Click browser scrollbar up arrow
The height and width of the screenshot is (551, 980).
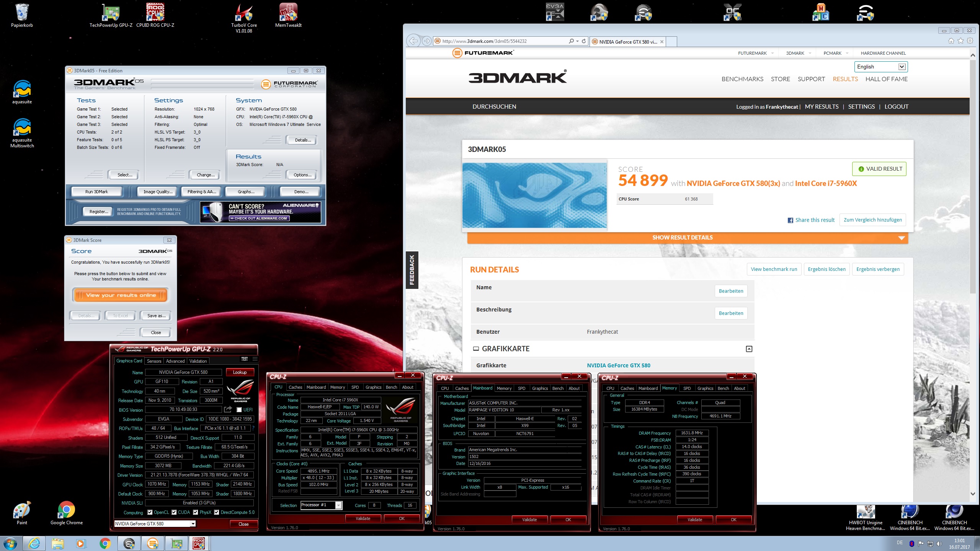tap(973, 55)
